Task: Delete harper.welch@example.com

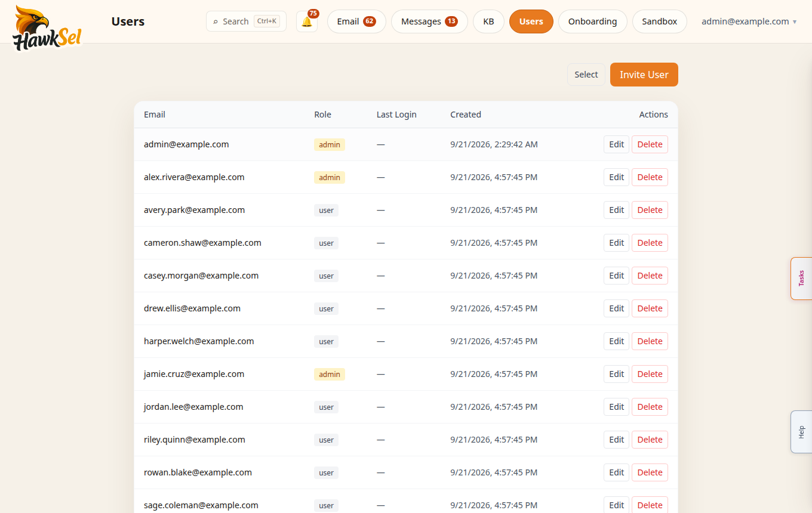Action: pos(650,341)
